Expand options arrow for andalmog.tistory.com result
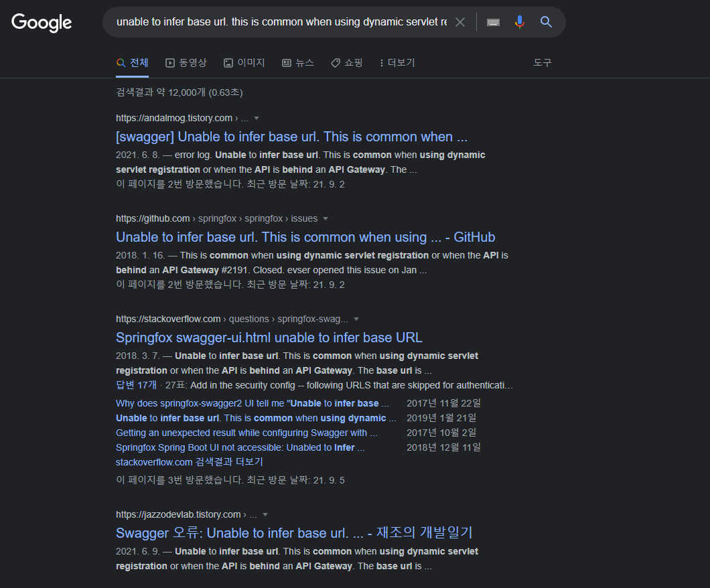The width and height of the screenshot is (710, 588). coord(257,118)
